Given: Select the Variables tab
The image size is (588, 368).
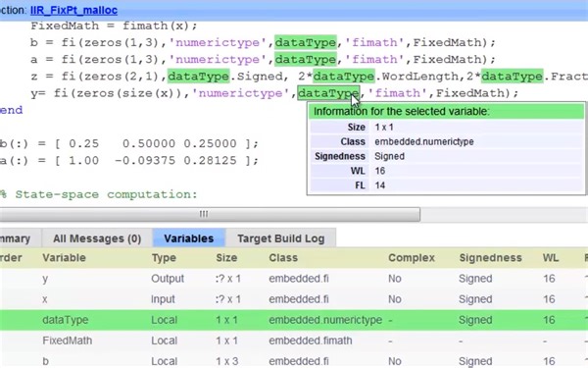Looking at the screenshot, I should pos(188,238).
